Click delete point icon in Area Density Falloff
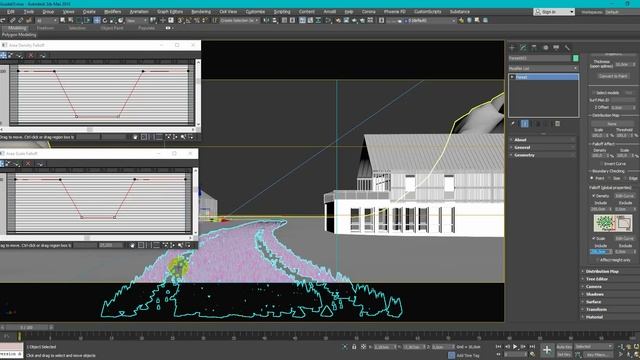The width and height of the screenshot is (640, 360). point(31,55)
